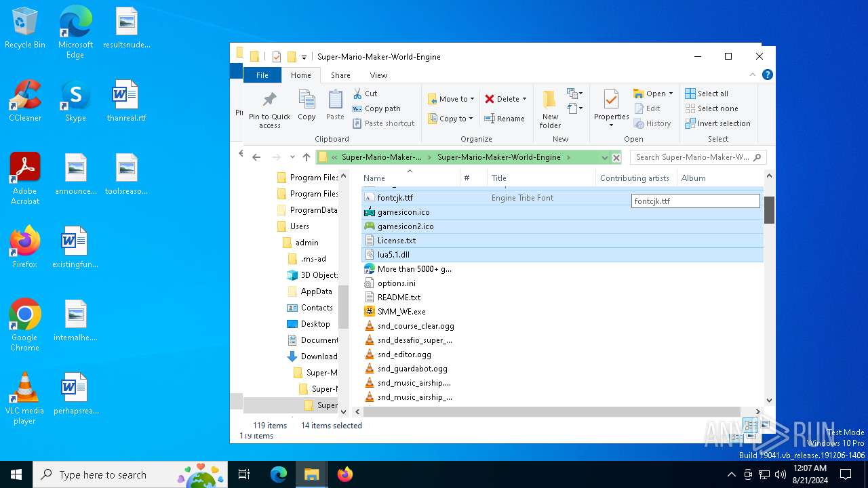Open address bar history dropdown

[x=604, y=157]
